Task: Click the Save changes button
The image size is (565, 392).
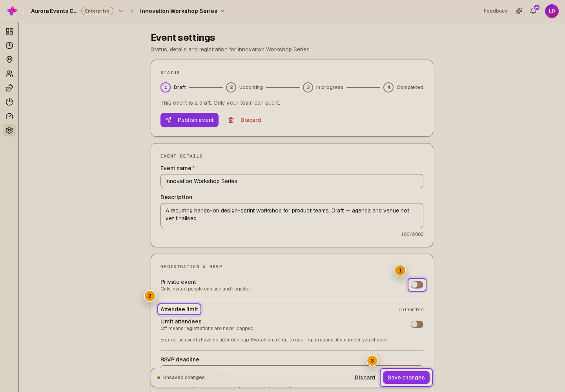Action: [406, 377]
